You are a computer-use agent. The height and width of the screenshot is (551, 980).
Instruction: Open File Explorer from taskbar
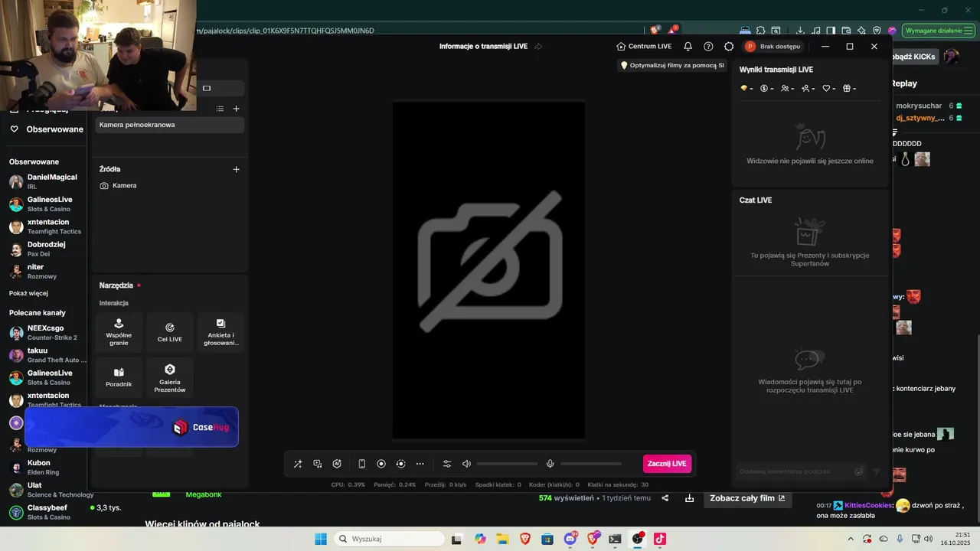click(502, 539)
